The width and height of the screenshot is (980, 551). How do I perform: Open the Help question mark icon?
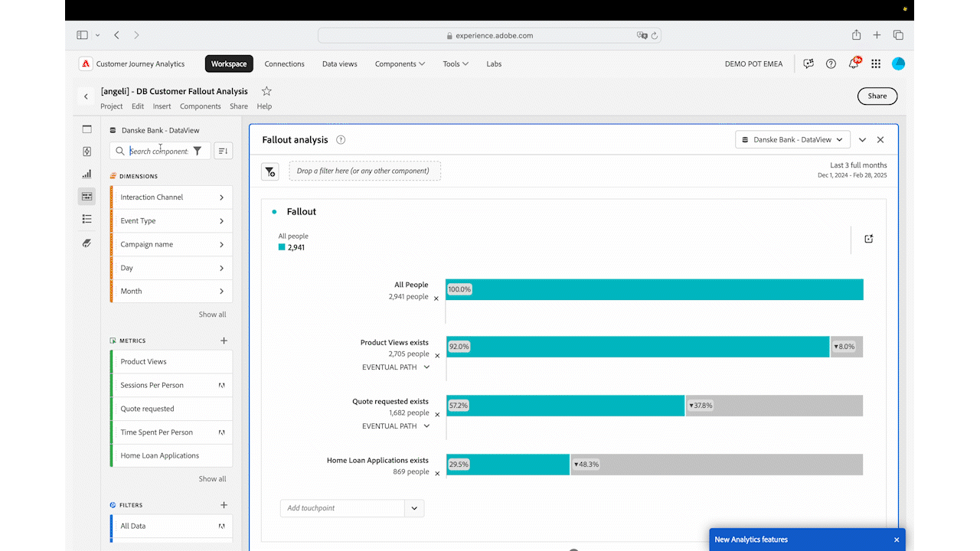(x=831, y=64)
